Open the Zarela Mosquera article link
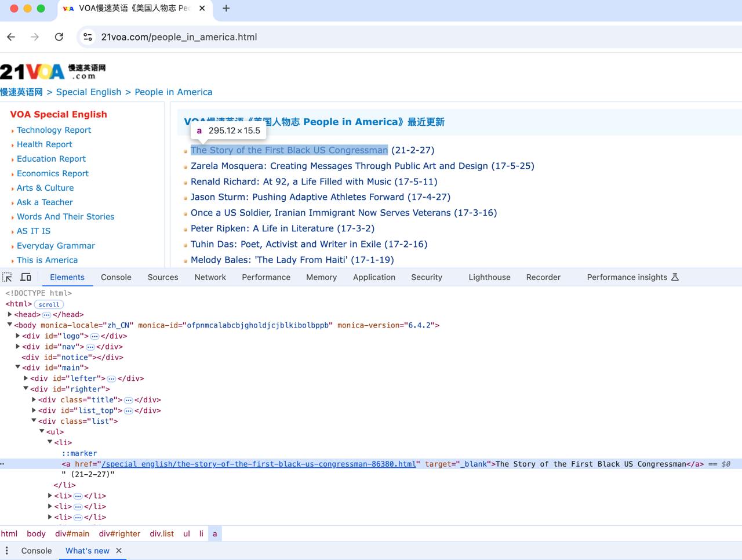 [340, 166]
